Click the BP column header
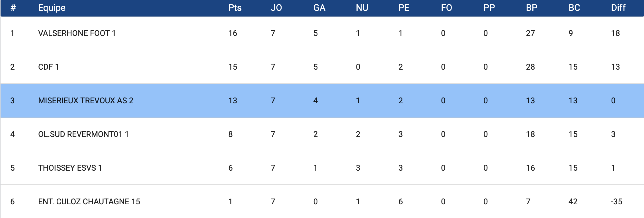This screenshot has width=644, height=218. tap(532, 8)
